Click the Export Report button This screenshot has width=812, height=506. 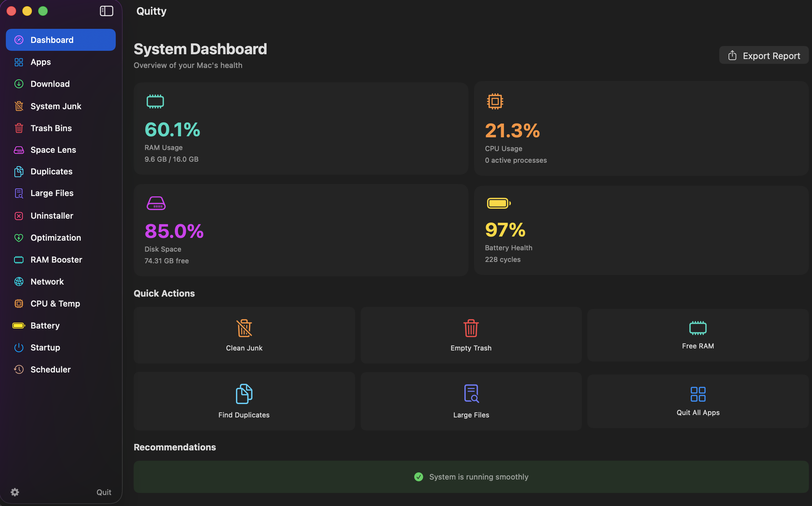[x=764, y=55]
